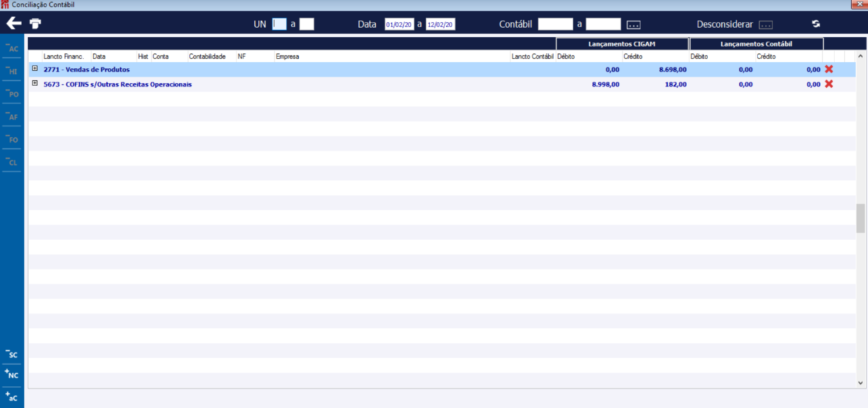This screenshot has width=868, height=408.
Task: Open FO shortcut in left sidebar
Action: (x=12, y=140)
